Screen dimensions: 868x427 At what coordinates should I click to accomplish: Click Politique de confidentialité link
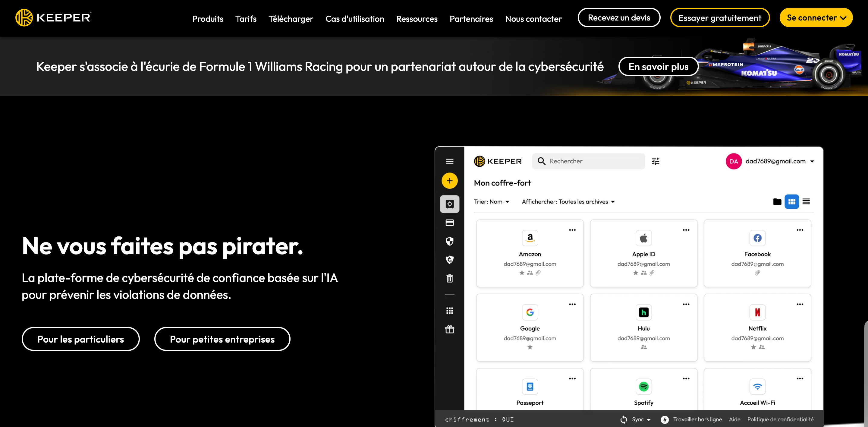pos(780,419)
